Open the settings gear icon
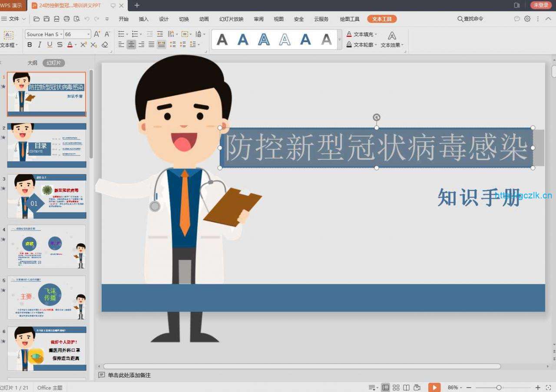Screen dimensions: 556x392 click(x=527, y=19)
